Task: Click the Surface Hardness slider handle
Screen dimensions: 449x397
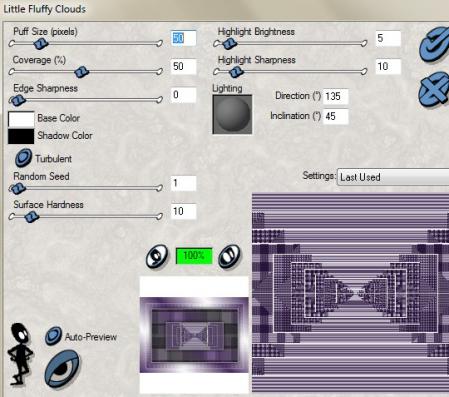Action: [x=32, y=217]
